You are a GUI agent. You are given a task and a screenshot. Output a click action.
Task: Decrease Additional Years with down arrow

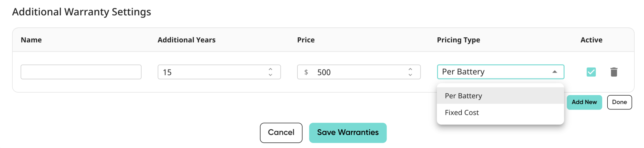click(x=270, y=75)
